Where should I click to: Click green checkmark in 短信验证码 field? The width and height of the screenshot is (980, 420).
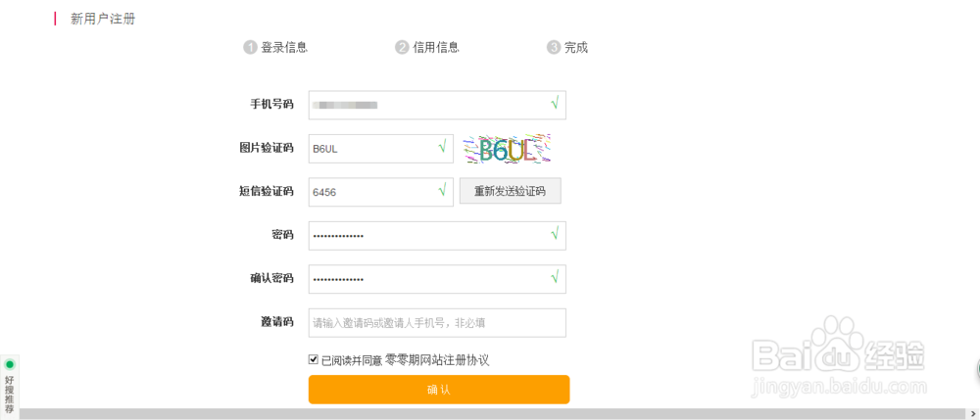pos(442,189)
